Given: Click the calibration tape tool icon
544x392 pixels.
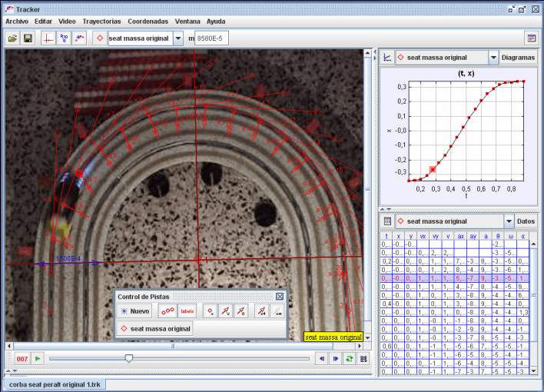Looking at the screenshot, I should [64, 38].
